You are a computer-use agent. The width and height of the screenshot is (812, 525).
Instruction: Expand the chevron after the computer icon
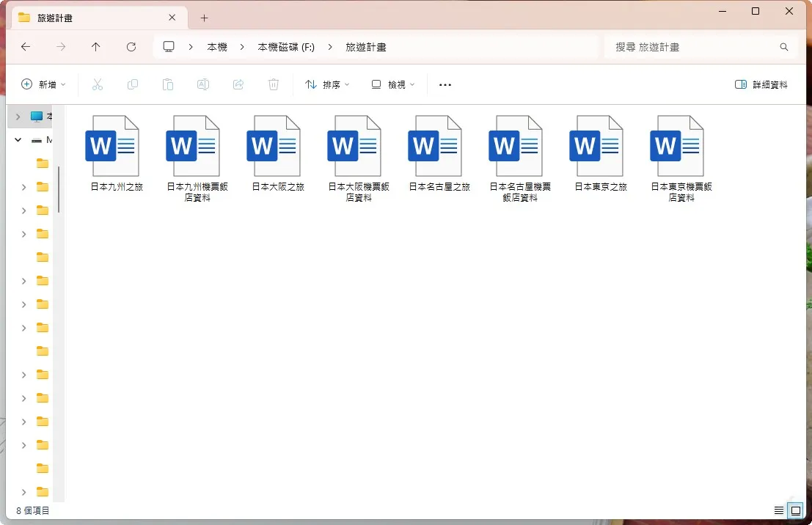pos(191,47)
